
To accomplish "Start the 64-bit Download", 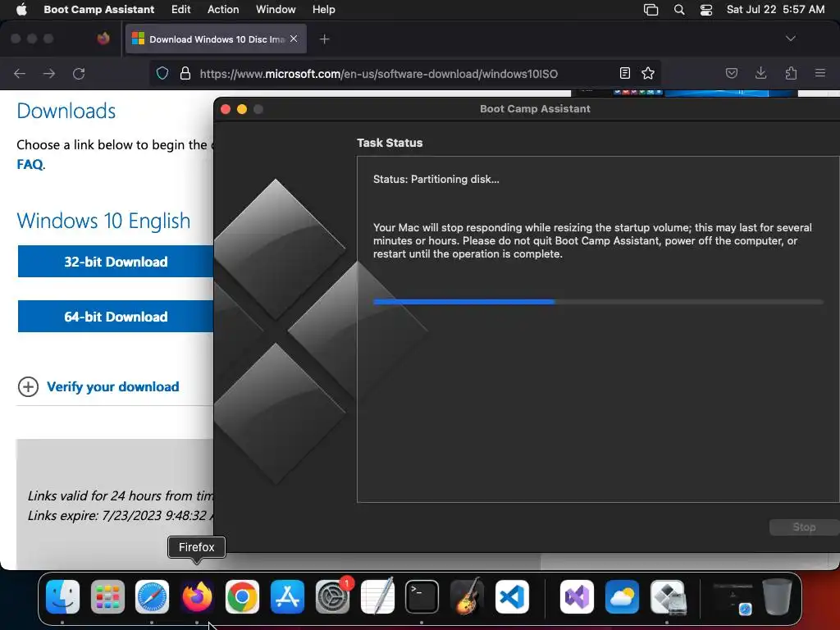I will tap(115, 317).
